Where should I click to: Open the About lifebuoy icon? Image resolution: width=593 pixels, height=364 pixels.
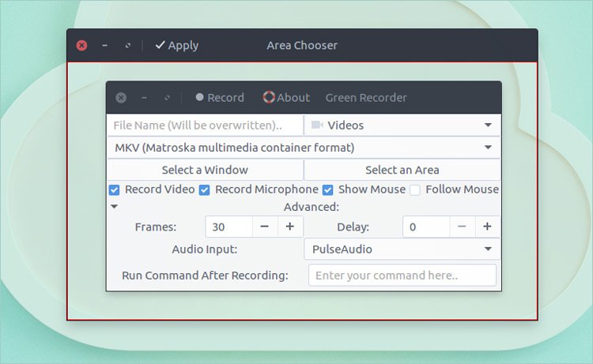coord(269,98)
